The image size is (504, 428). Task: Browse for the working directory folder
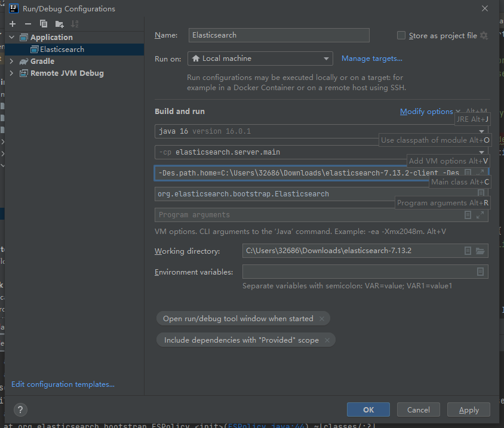pos(480,251)
